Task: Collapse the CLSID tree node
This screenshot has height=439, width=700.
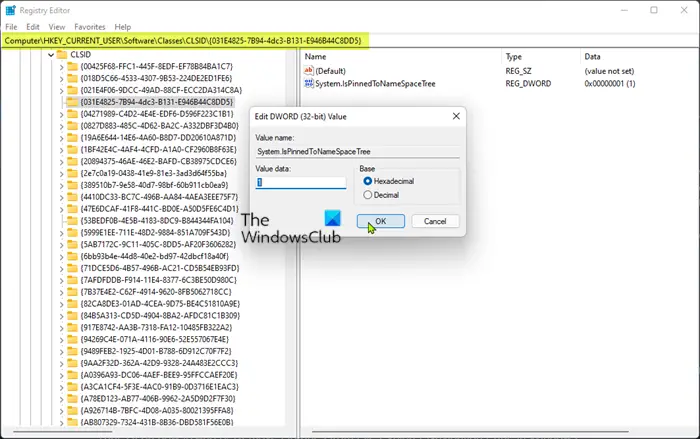Action: coord(51,54)
